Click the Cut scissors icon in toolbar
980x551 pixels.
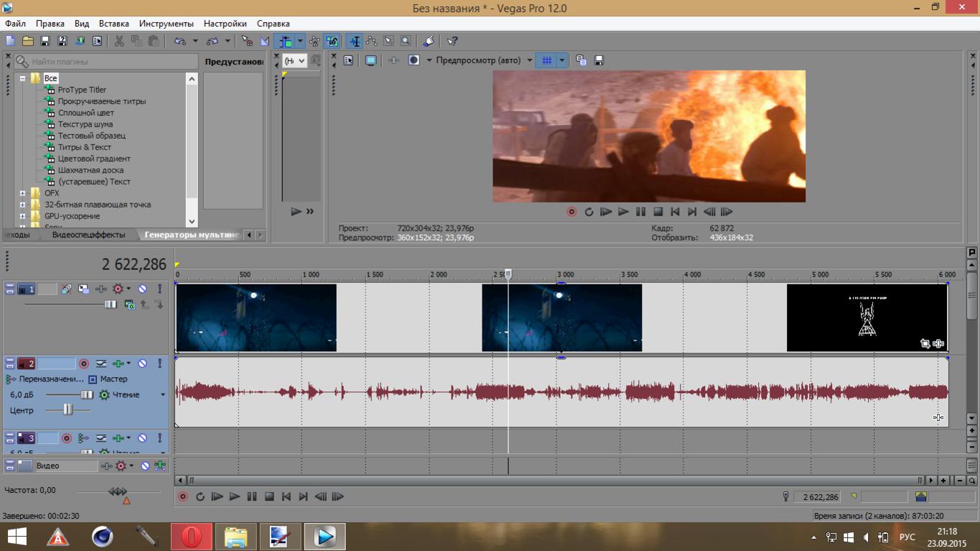pos(119,42)
